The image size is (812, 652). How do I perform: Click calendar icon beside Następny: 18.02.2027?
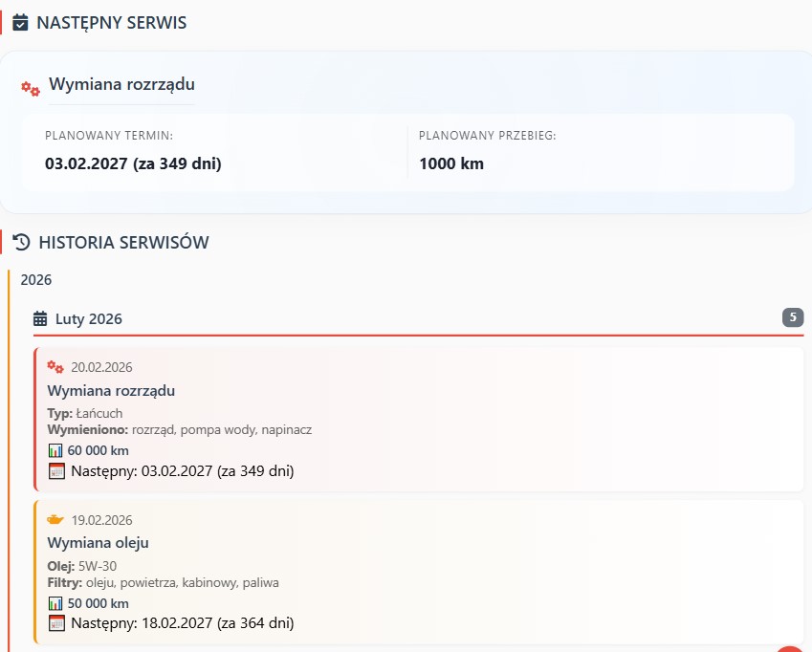coord(56,623)
